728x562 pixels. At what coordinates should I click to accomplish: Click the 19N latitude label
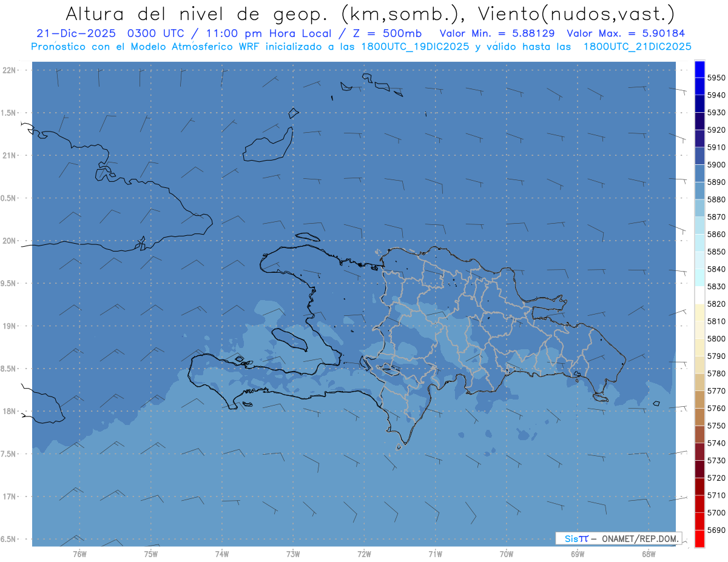pyautogui.click(x=10, y=326)
